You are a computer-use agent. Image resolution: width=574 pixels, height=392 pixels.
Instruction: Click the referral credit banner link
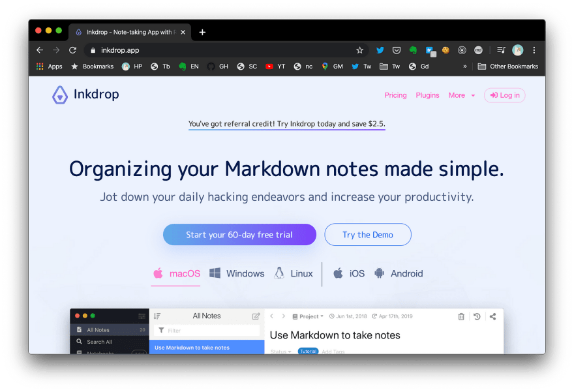pos(286,124)
